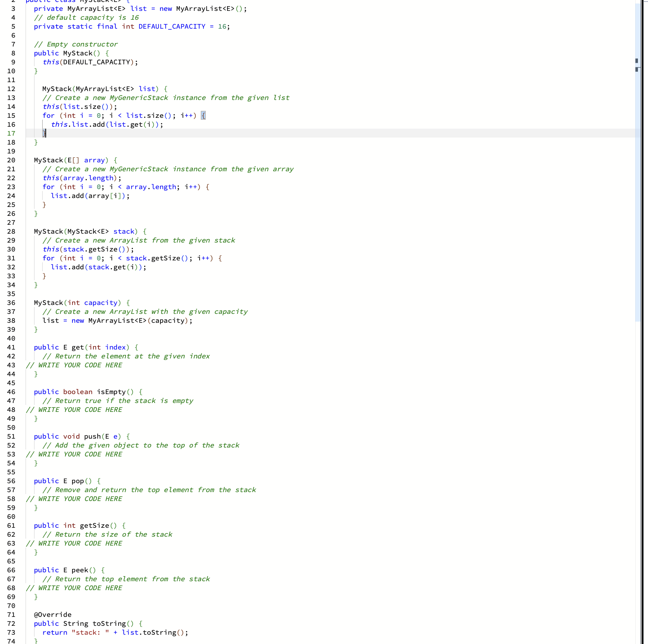Click the new MyArrayList<E>(capacity) expression

[131, 320]
